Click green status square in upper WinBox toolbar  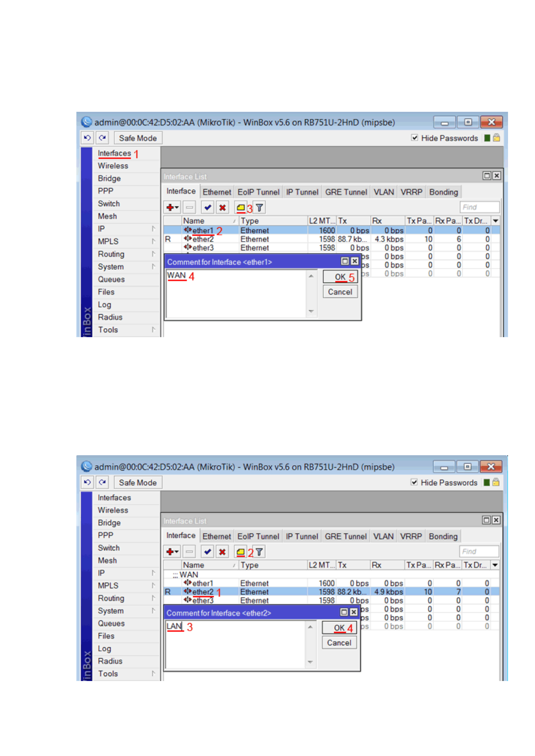point(487,138)
